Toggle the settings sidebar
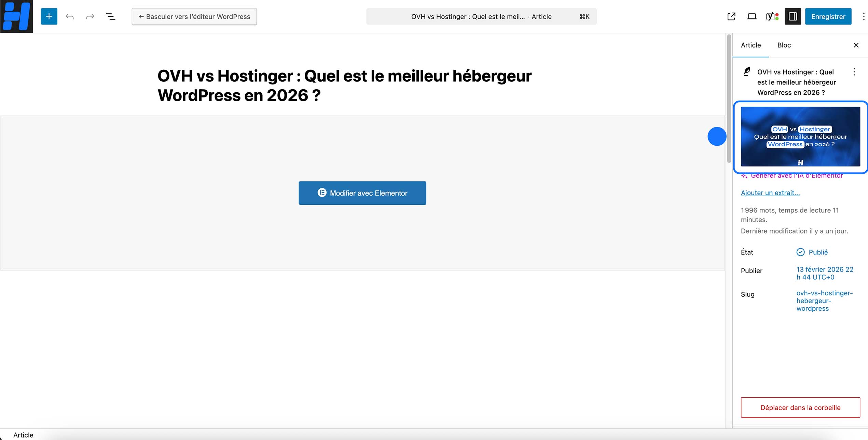The width and height of the screenshot is (868, 440). pyautogui.click(x=793, y=16)
